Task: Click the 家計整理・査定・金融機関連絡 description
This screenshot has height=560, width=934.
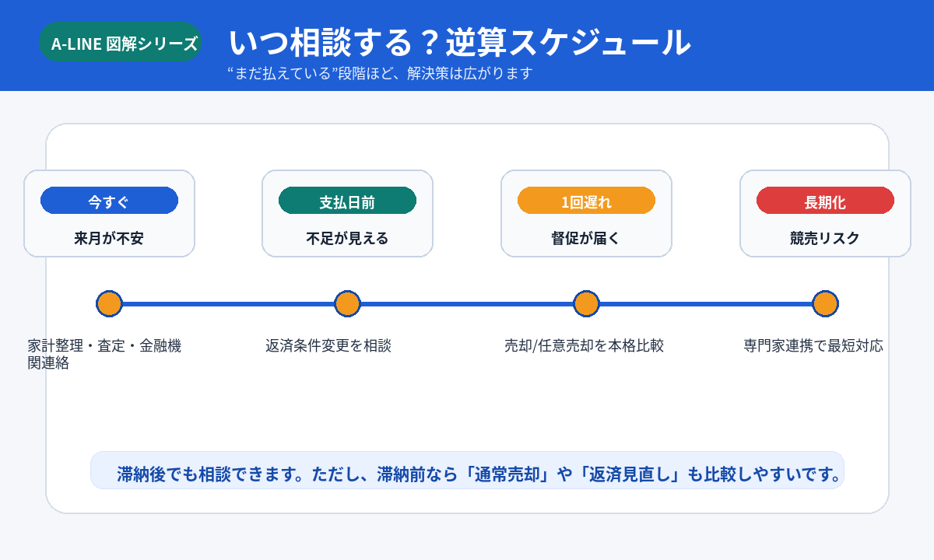Action: [104, 354]
